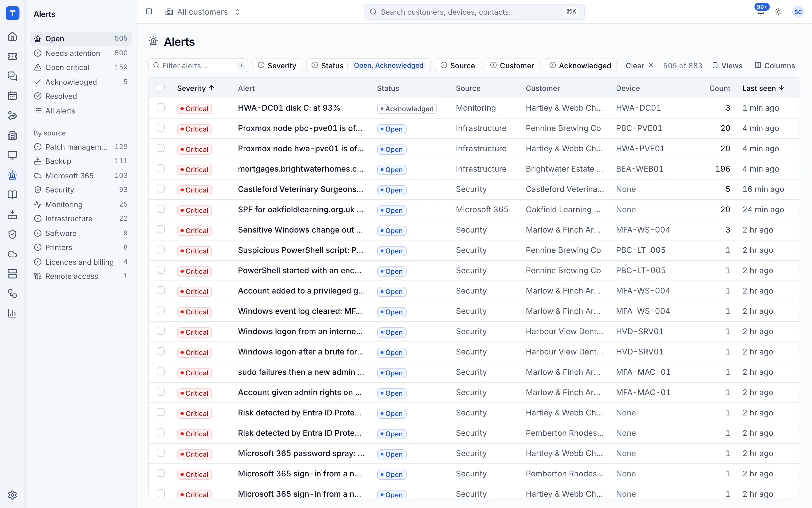Open the handshake icon in the left rail
This screenshot has width=812, height=508.
point(12,116)
